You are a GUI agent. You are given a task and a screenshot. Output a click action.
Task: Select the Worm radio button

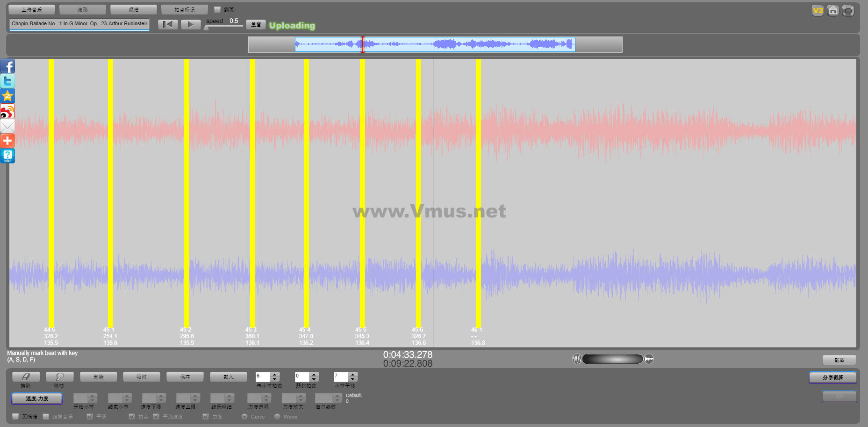pos(277,416)
